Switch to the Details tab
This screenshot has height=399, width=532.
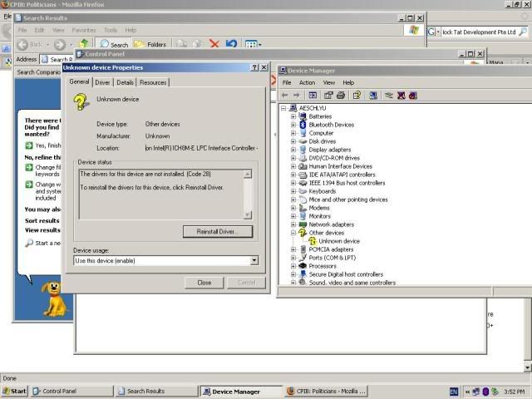125,82
